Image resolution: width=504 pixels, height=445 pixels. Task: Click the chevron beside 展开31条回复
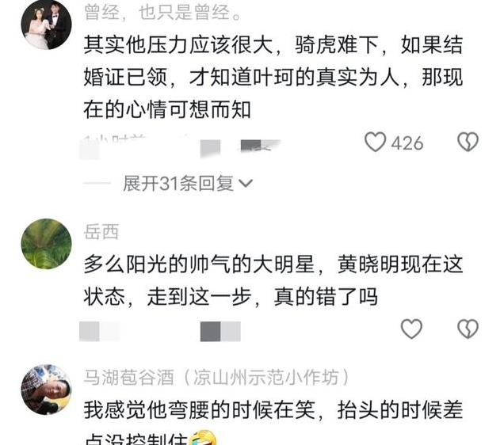coord(246,184)
